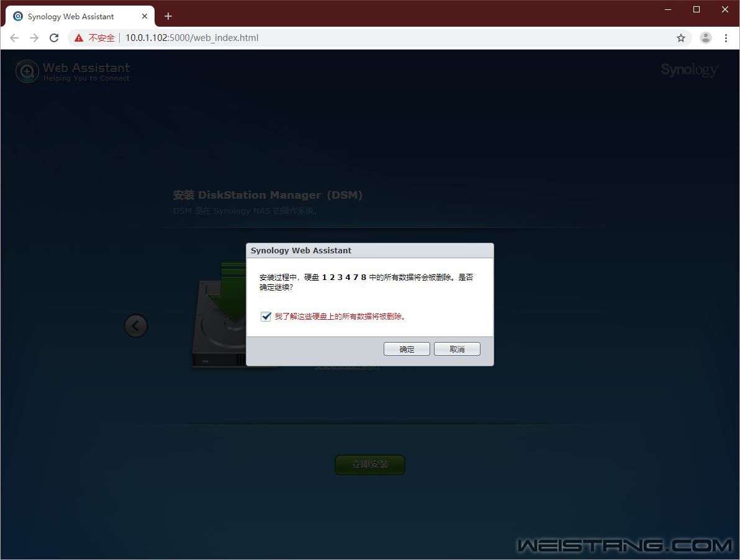Click the Web Assistant logo
This screenshot has height=560, width=740.
pyautogui.click(x=73, y=71)
